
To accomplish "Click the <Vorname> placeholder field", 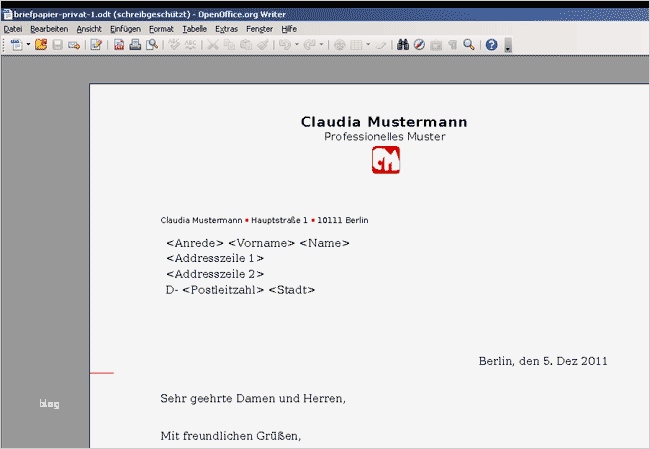I will pos(262,243).
